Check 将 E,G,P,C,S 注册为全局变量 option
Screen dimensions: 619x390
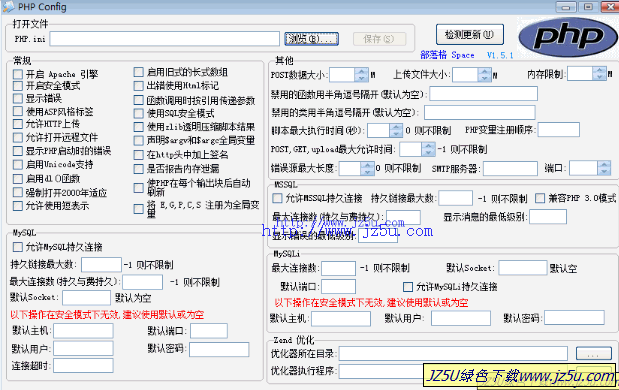click(x=139, y=209)
